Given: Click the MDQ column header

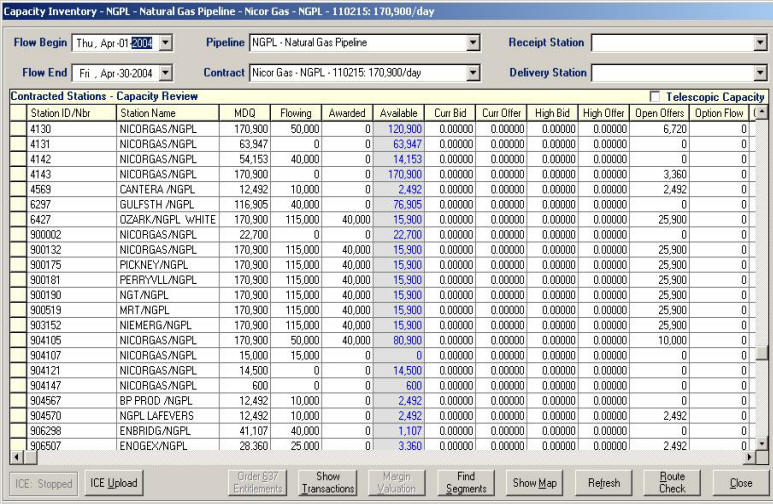Looking at the screenshot, I should pos(245,113).
